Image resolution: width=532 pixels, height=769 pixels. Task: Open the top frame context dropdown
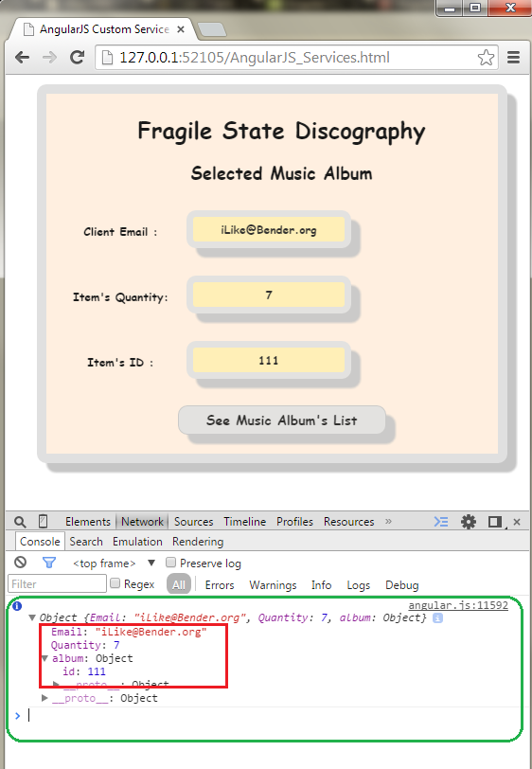tap(114, 563)
